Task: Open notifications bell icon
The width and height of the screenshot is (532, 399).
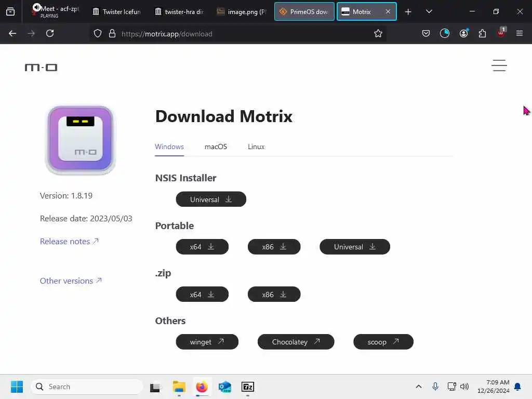Action: tap(517, 387)
